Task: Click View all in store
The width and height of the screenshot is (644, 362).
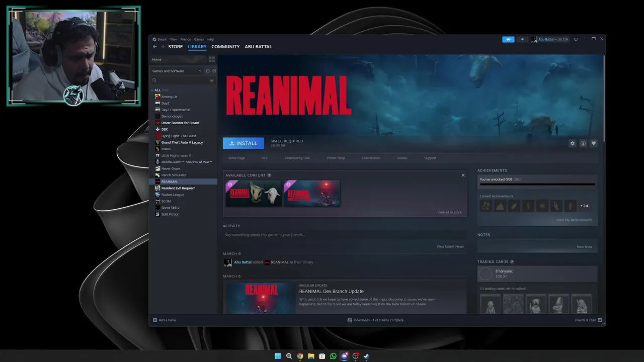Action: (449, 212)
